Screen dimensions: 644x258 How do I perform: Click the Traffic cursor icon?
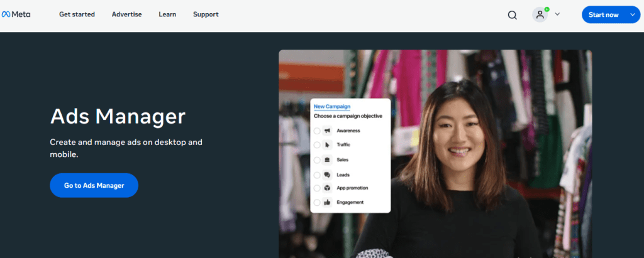coord(327,145)
